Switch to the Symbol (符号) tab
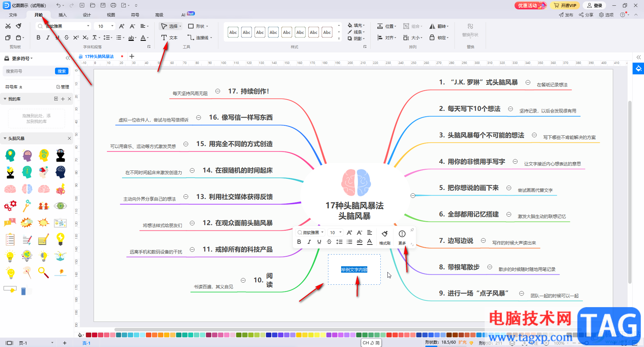The image size is (644, 347). 135,15
